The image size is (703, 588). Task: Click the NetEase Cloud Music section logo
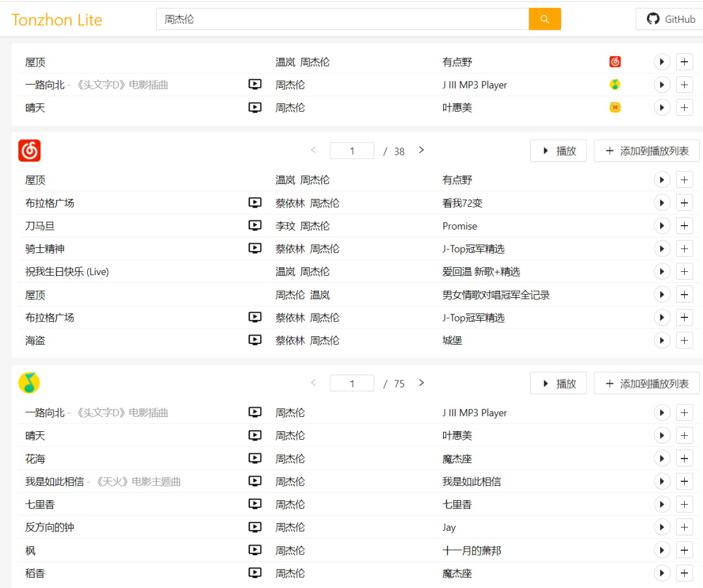click(x=29, y=151)
